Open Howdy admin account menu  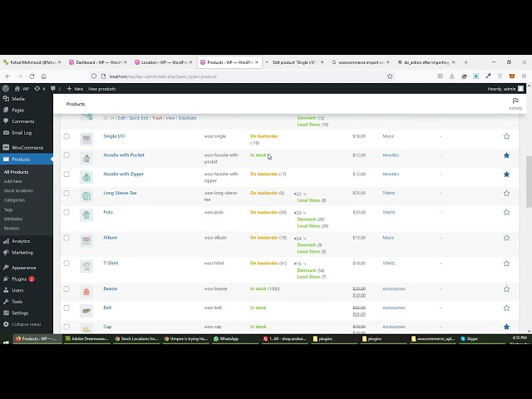pyautogui.click(x=505, y=89)
